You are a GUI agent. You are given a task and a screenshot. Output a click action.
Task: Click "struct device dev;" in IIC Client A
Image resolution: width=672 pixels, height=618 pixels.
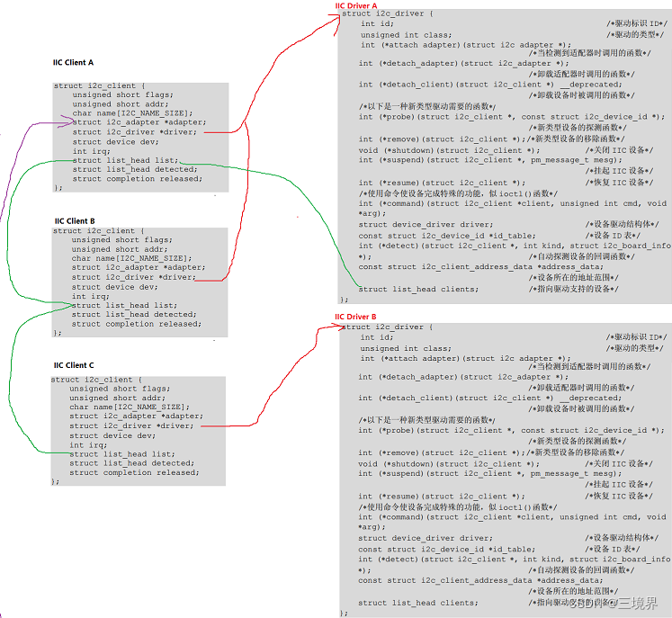pos(116,142)
